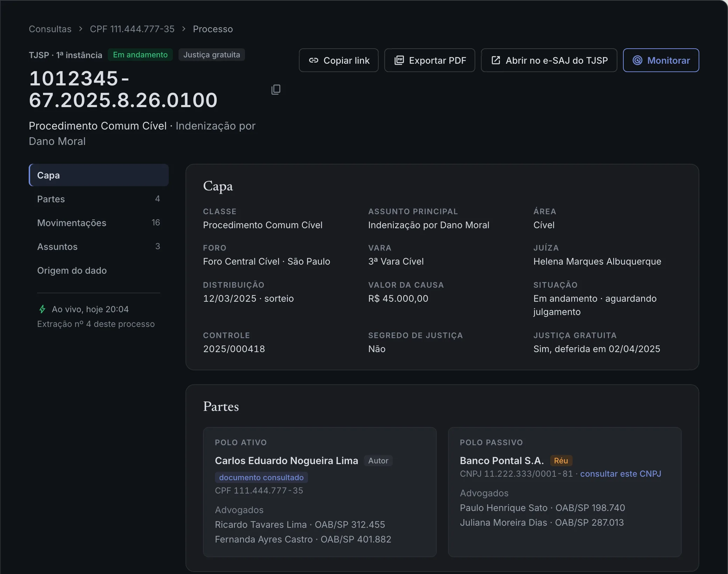Screen dimensions: 728x574
Task: Go to Partes sidebar section
Action: (x=99, y=199)
